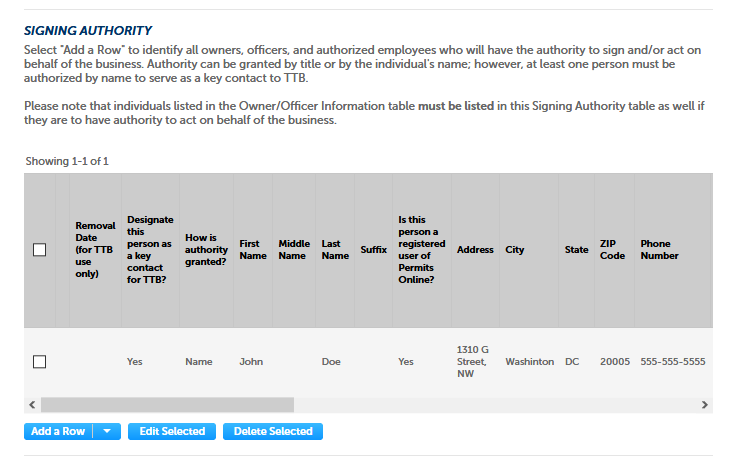
Task: Click the 555-555-5555 phone number cell
Action: click(x=672, y=362)
